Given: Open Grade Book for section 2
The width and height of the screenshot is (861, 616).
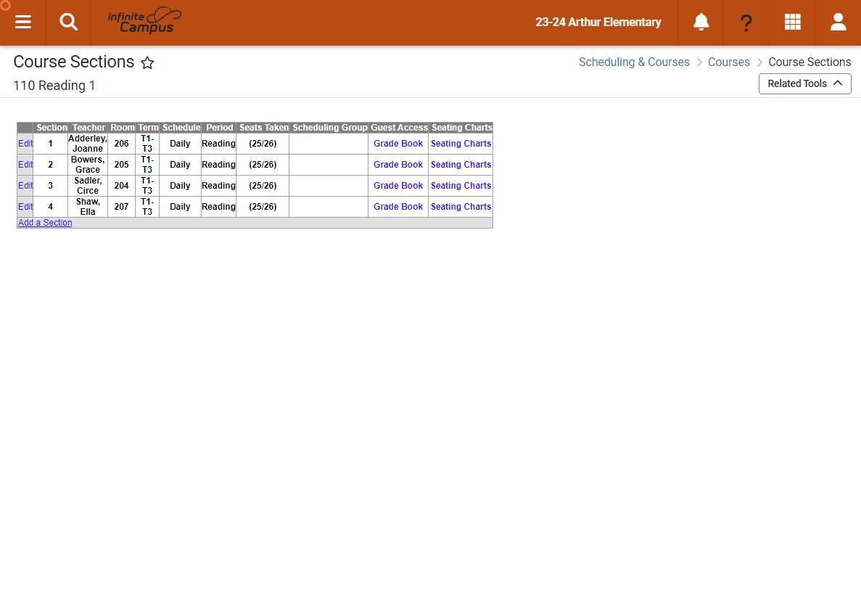Looking at the screenshot, I should click(x=398, y=164).
